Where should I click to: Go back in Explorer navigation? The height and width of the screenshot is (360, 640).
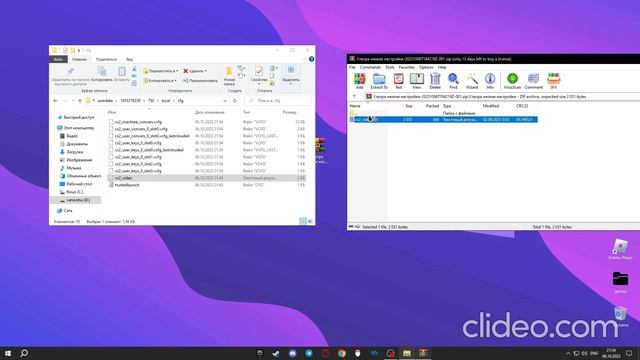[56, 100]
